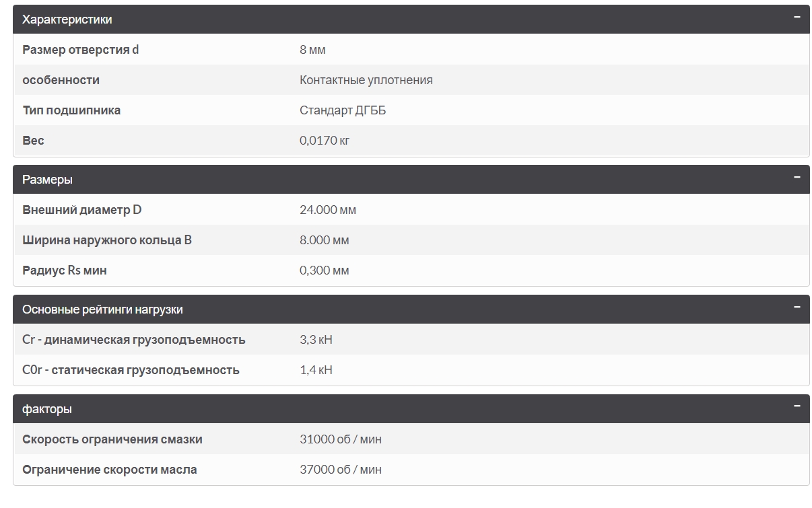Screen dimensions: 812x508
Task: Collapse the факторы section with the minus icon
Action: point(797,407)
